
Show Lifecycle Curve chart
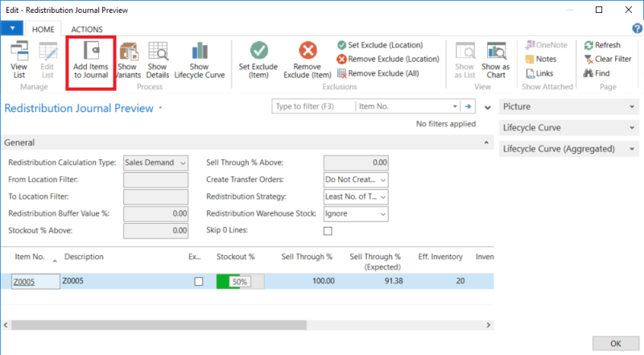198,52
